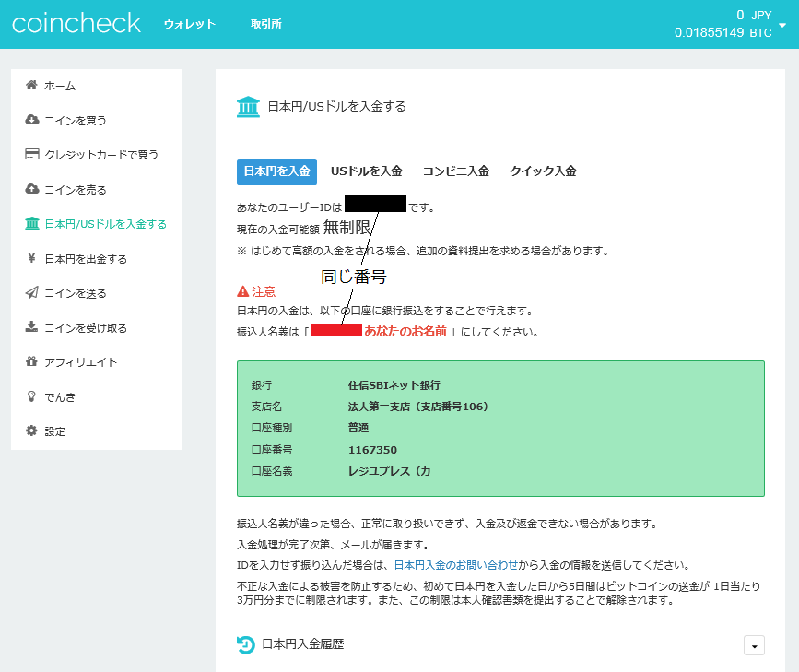The height and width of the screenshot is (672, 799).
Task: Click the coincheck logo
Action: 76,23
